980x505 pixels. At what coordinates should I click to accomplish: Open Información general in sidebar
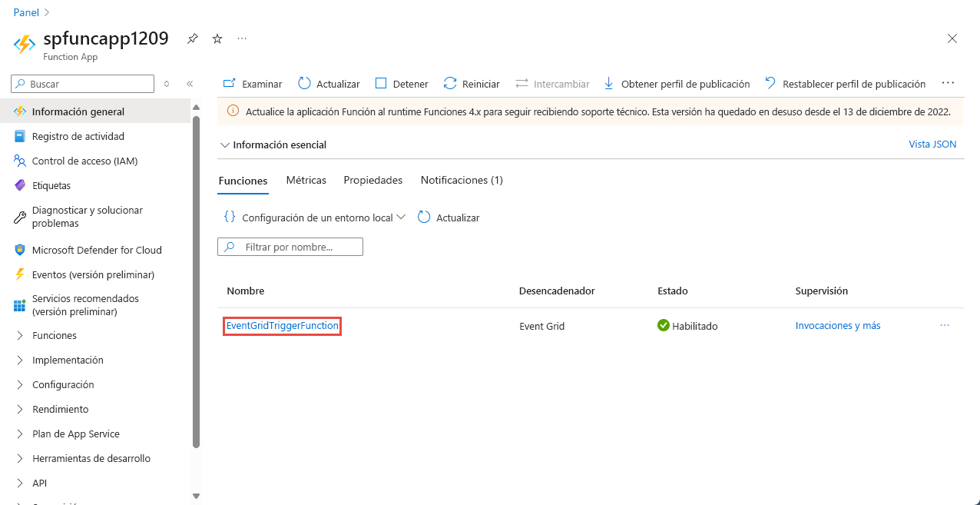(x=95, y=111)
